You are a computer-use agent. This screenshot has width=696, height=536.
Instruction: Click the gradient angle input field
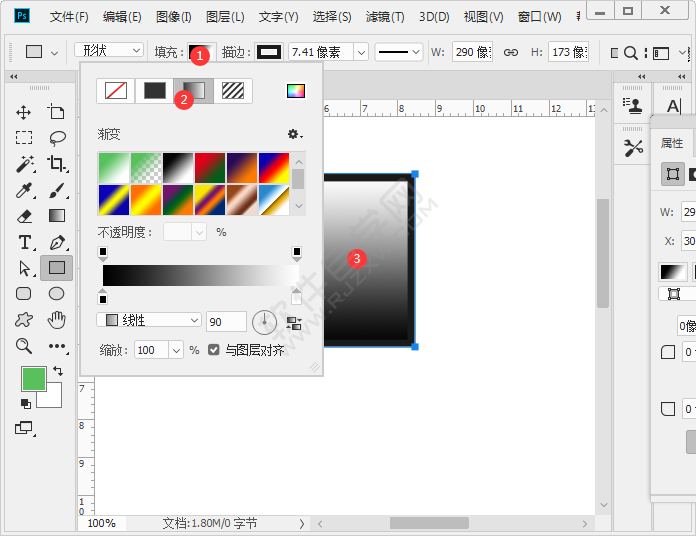tap(226, 322)
